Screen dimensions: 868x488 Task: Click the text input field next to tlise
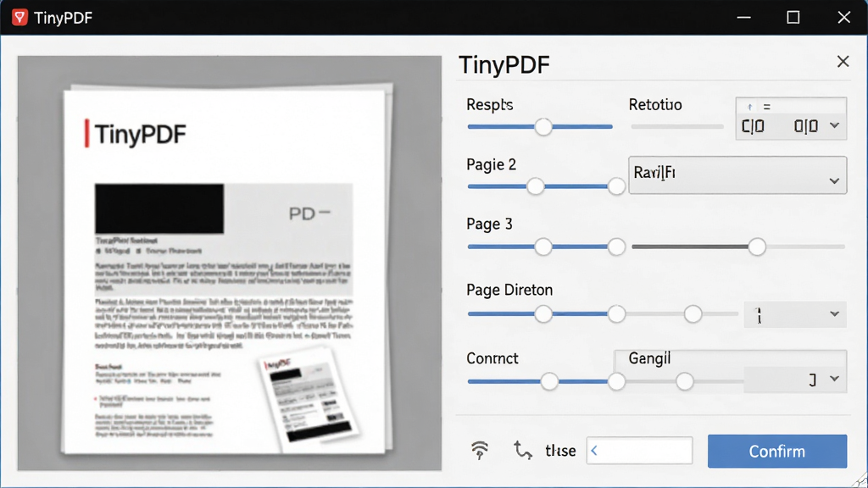(639, 451)
